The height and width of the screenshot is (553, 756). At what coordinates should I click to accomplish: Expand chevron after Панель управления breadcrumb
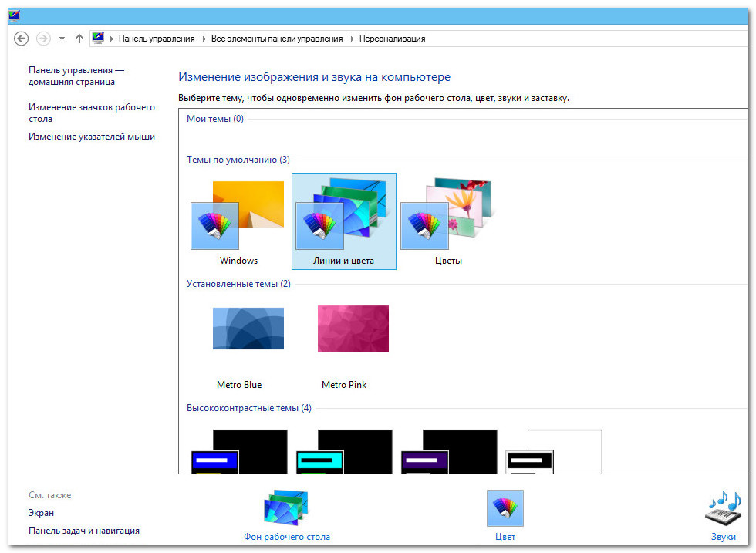coord(204,39)
